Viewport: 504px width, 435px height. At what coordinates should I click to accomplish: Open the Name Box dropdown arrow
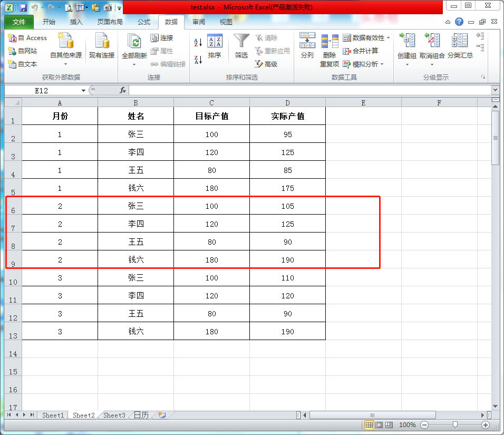[83, 91]
